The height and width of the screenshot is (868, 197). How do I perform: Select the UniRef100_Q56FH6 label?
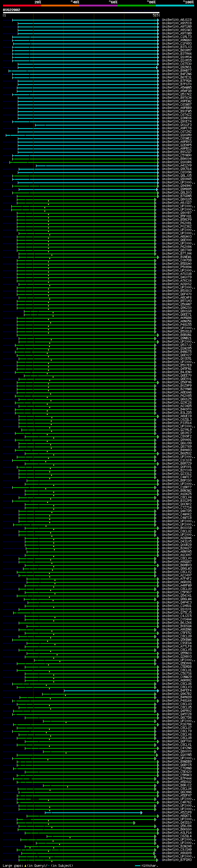point(177,382)
